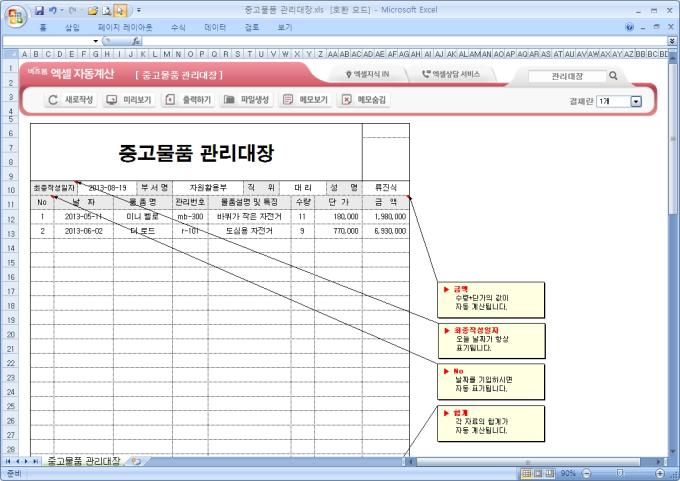Image resolution: width=680 pixels, height=481 pixels.
Task: Select the 1,980,000 amount cell
Action: (386, 216)
